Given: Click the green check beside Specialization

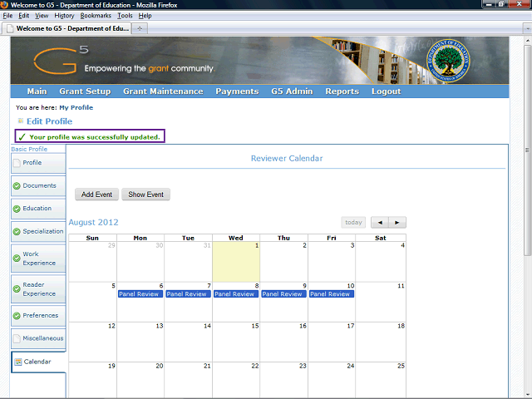Looking at the screenshot, I should click(17, 232).
